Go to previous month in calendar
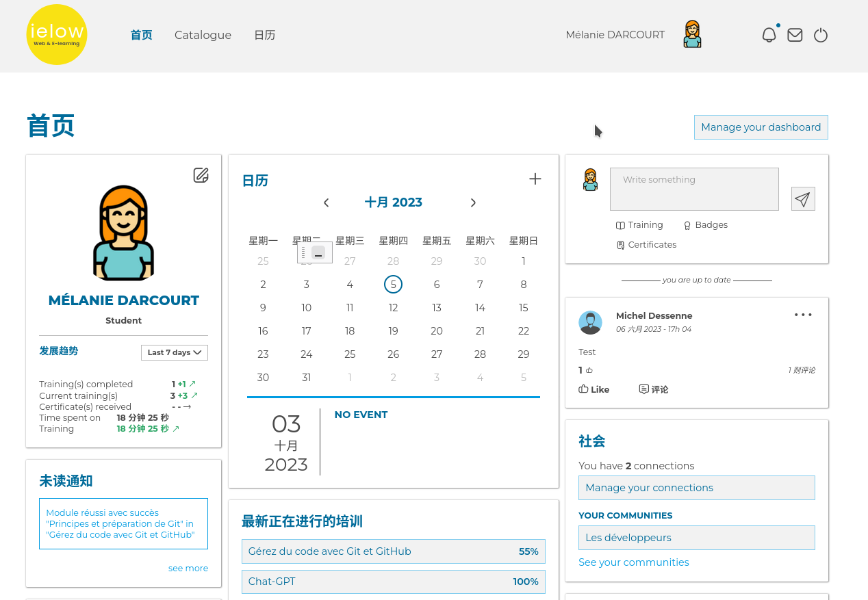The width and height of the screenshot is (868, 600). (x=327, y=203)
